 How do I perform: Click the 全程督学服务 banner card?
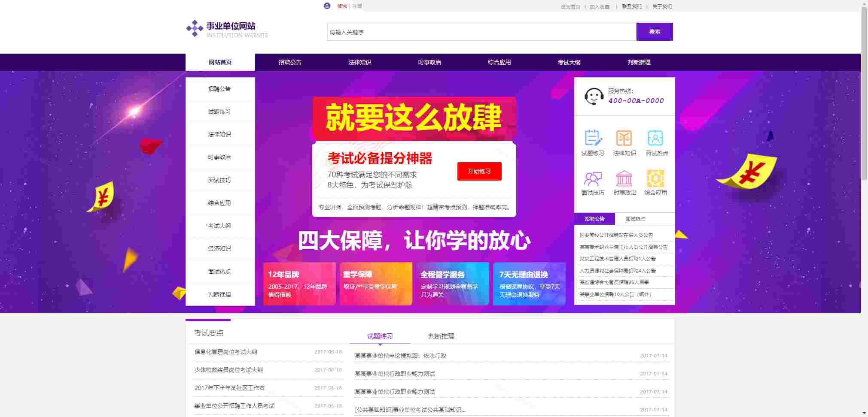[453, 284]
